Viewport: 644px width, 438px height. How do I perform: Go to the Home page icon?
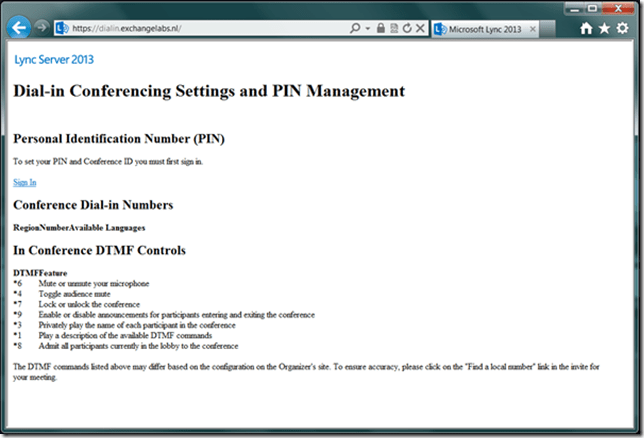coord(587,29)
